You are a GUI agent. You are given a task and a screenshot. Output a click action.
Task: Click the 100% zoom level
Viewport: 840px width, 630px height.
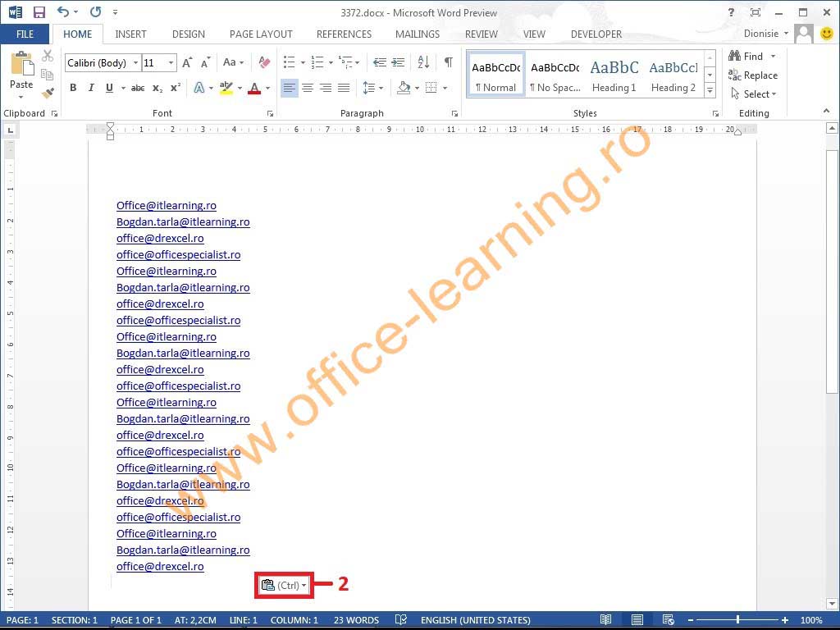(x=811, y=620)
